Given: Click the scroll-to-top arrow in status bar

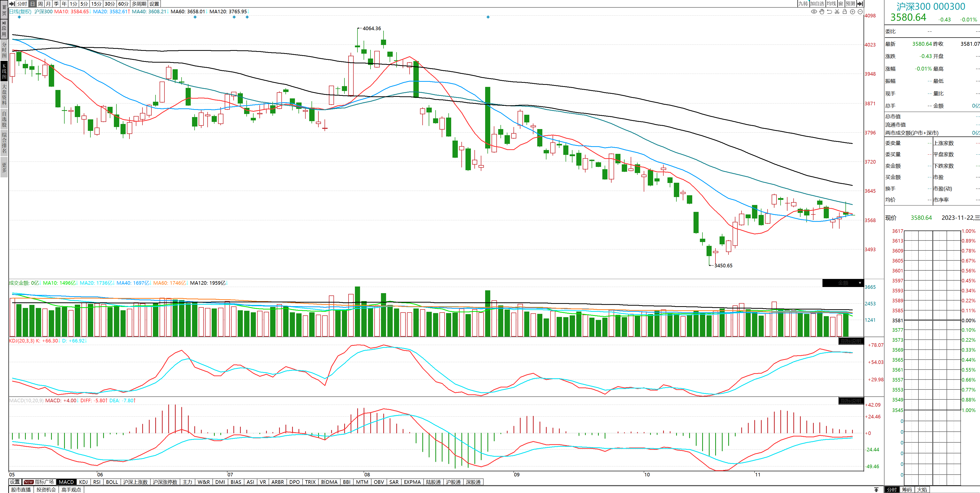Looking at the screenshot, I should point(876,490).
